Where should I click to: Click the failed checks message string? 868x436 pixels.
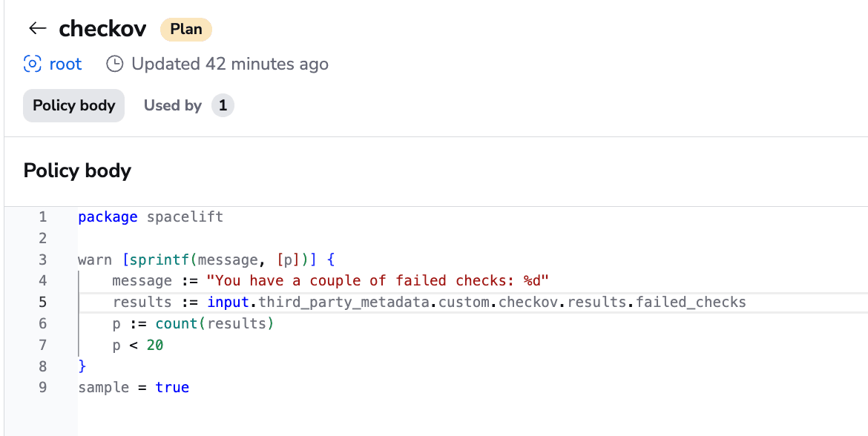coord(378,281)
